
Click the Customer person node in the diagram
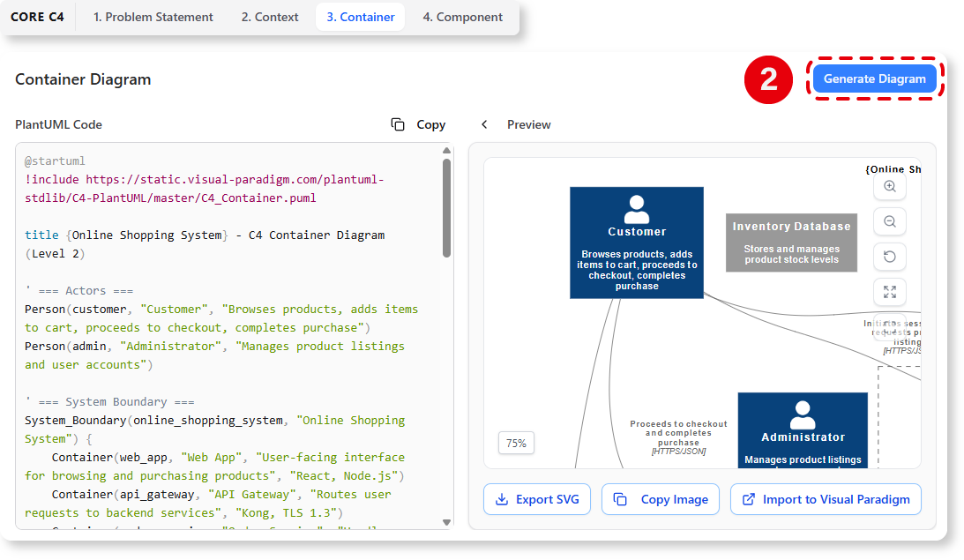tap(637, 243)
